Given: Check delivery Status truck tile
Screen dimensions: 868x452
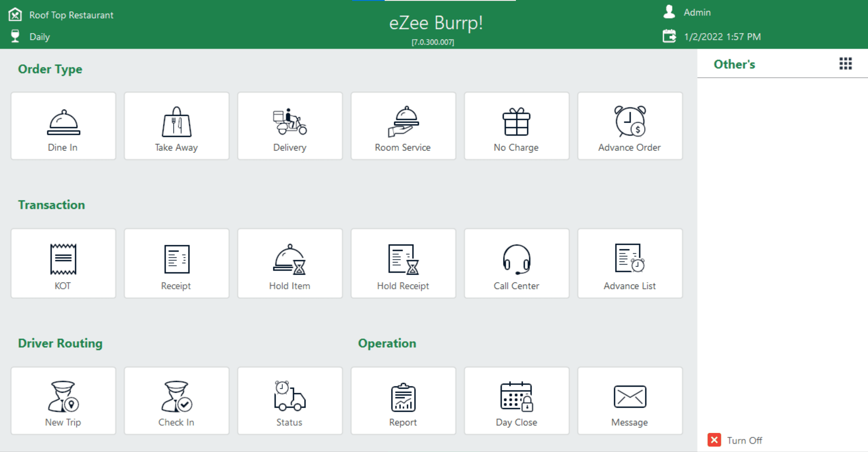Looking at the screenshot, I should 290,401.
